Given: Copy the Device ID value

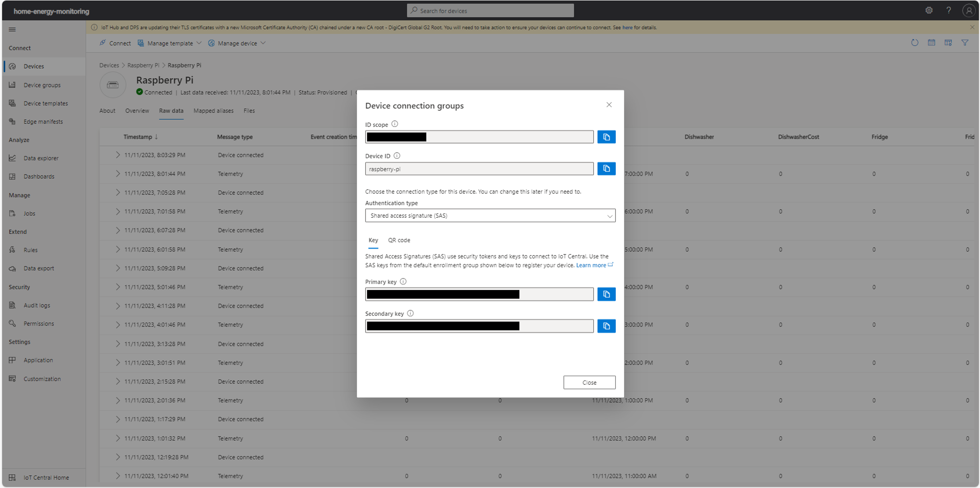Looking at the screenshot, I should pos(606,169).
